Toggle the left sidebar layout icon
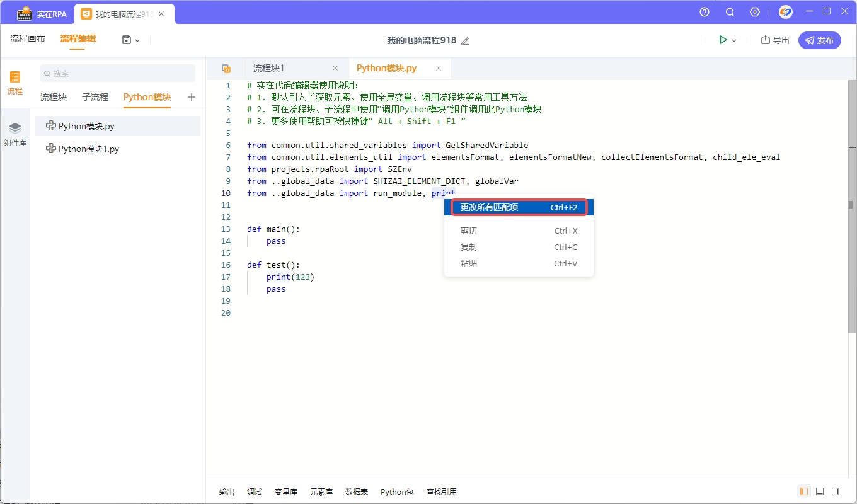 (804, 491)
